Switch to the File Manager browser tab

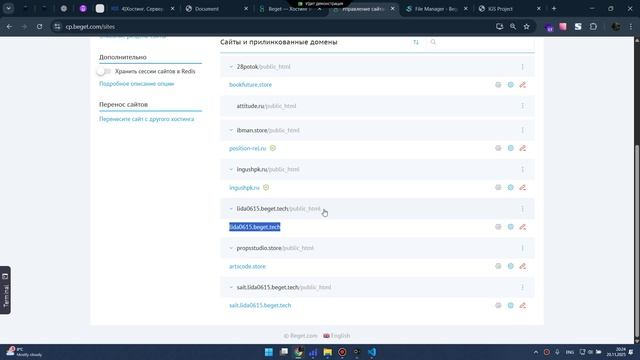(x=436, y=9)
